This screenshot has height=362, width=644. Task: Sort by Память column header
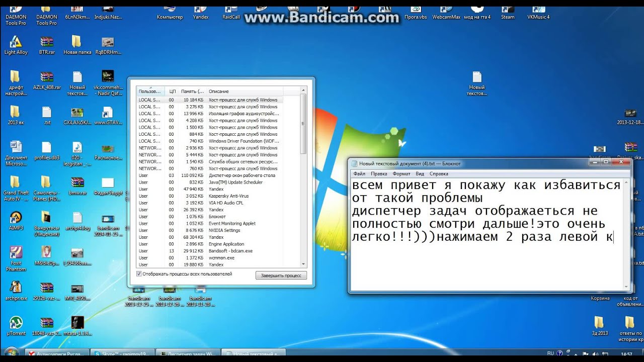[193, 92]
